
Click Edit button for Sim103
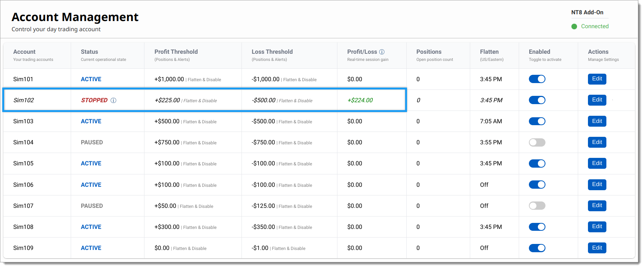pos(597,121)
